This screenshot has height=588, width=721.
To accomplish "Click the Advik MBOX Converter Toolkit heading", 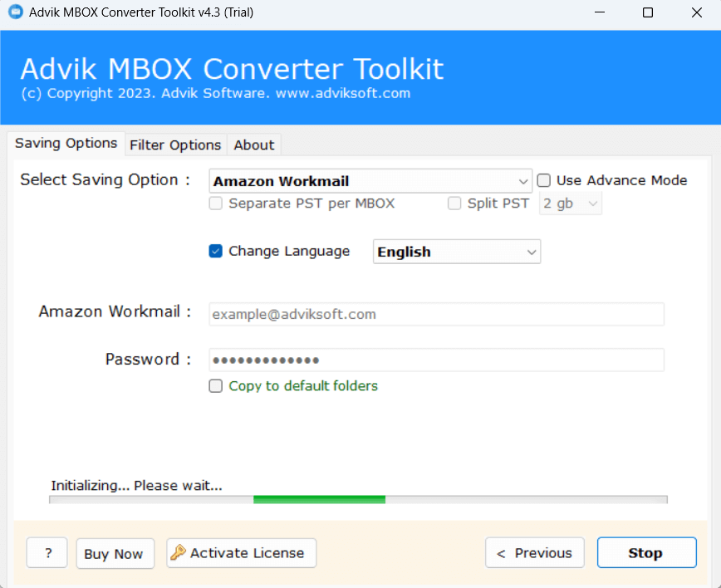I will click(x=233, y=69).
